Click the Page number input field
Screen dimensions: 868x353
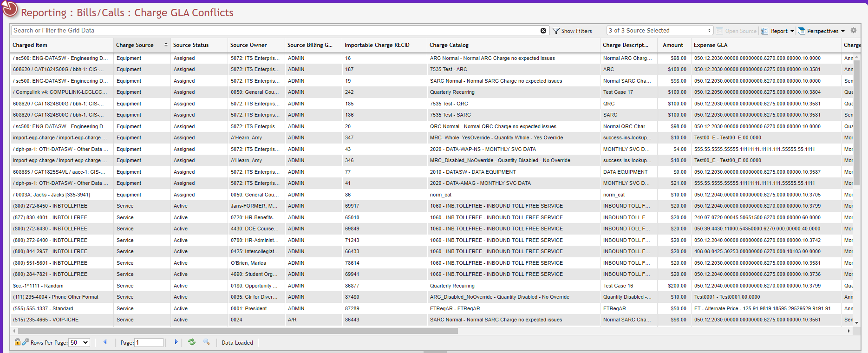[149, 343]
